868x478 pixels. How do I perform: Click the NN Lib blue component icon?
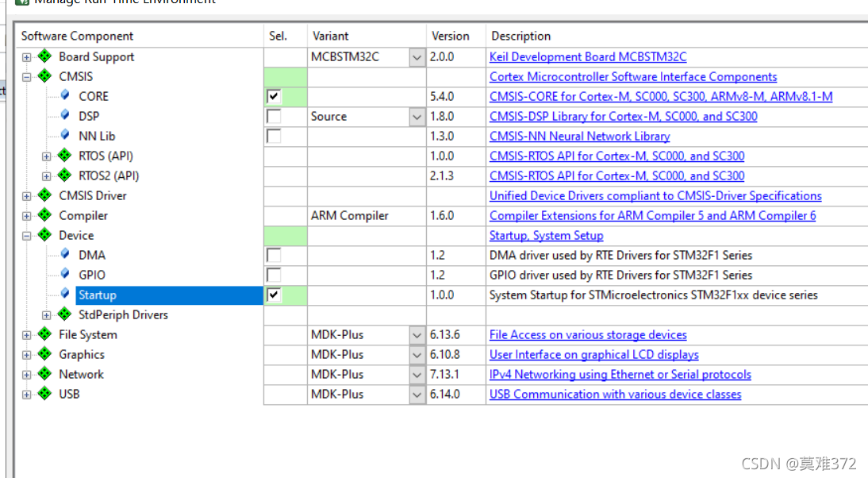[65, 135]
